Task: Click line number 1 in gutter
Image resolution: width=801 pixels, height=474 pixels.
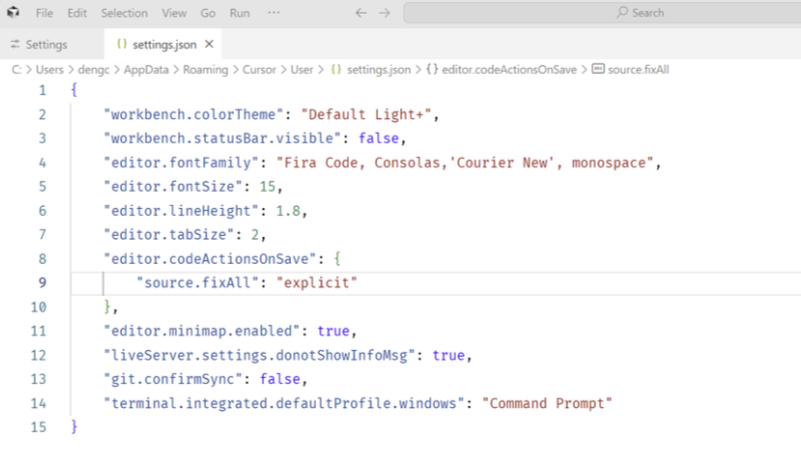Action: point(42,90)
